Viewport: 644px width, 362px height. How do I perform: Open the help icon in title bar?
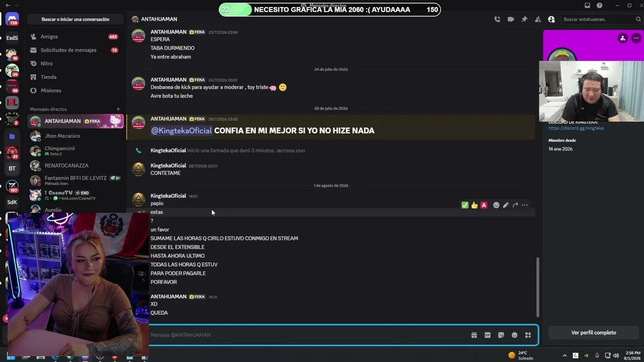pos(599,6)
